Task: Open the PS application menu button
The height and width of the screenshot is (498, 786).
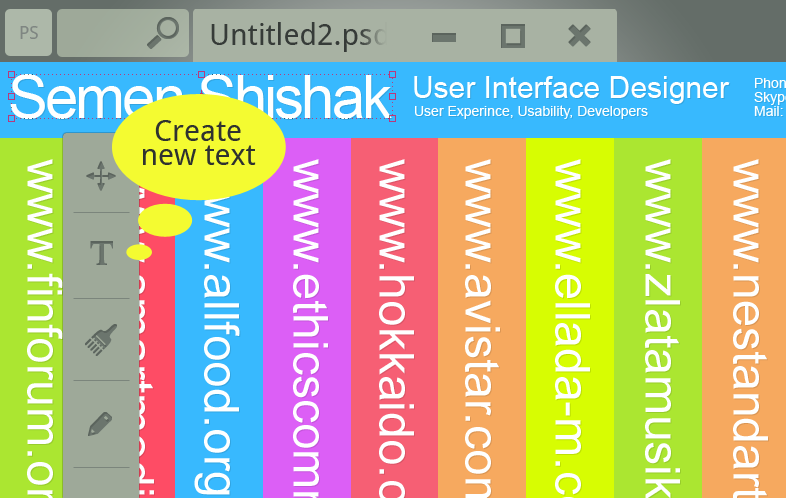Action: [29, 33]
